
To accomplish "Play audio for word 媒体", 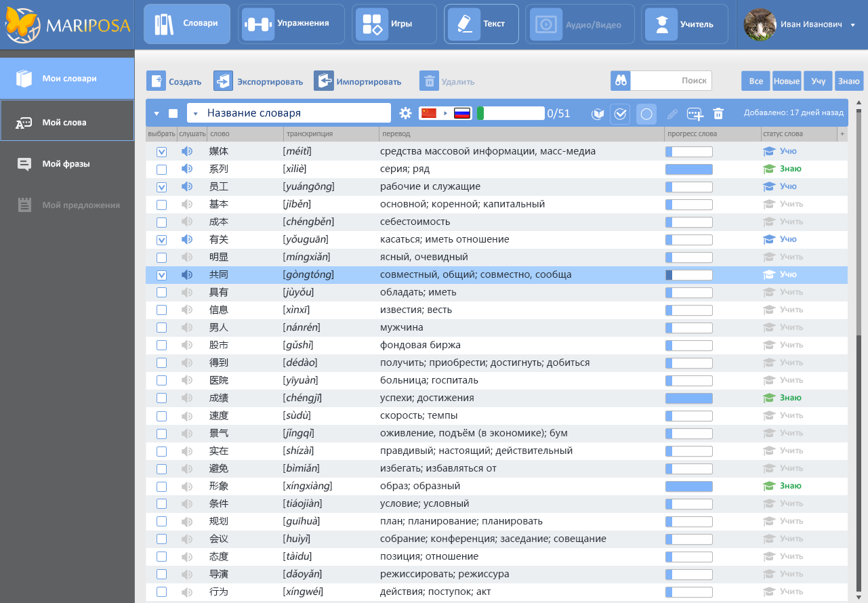I will click(187, 152).
